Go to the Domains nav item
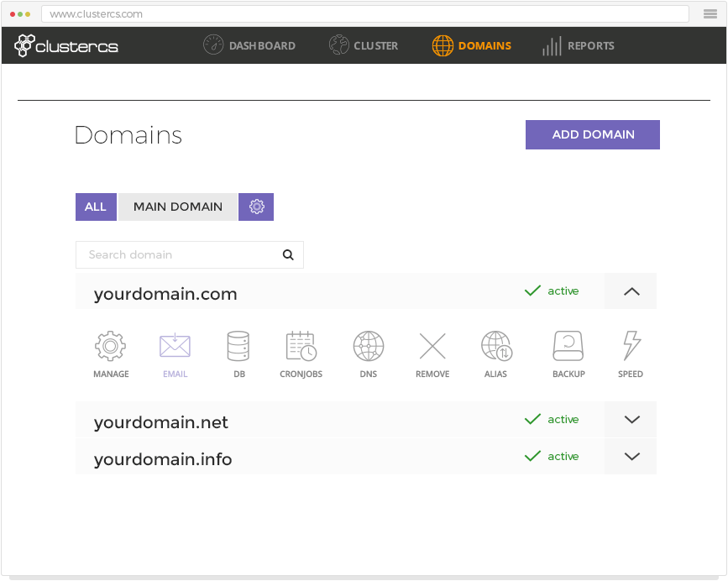This screenshot has height=581, width=728. [x=471, y=45]
